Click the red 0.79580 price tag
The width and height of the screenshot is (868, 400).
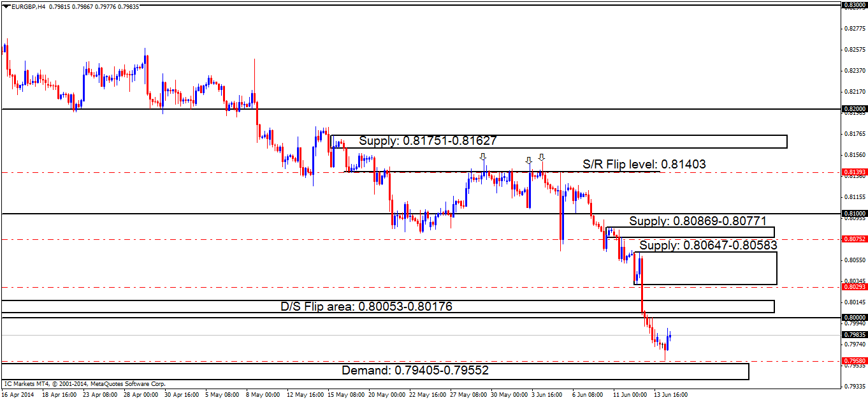coord(853,361)
